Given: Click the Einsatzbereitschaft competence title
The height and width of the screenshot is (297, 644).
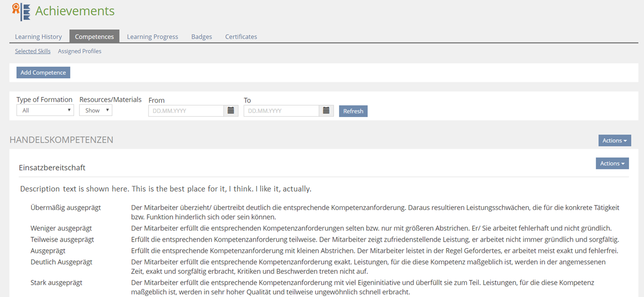Looking at the screenshot, I should 52,167.
